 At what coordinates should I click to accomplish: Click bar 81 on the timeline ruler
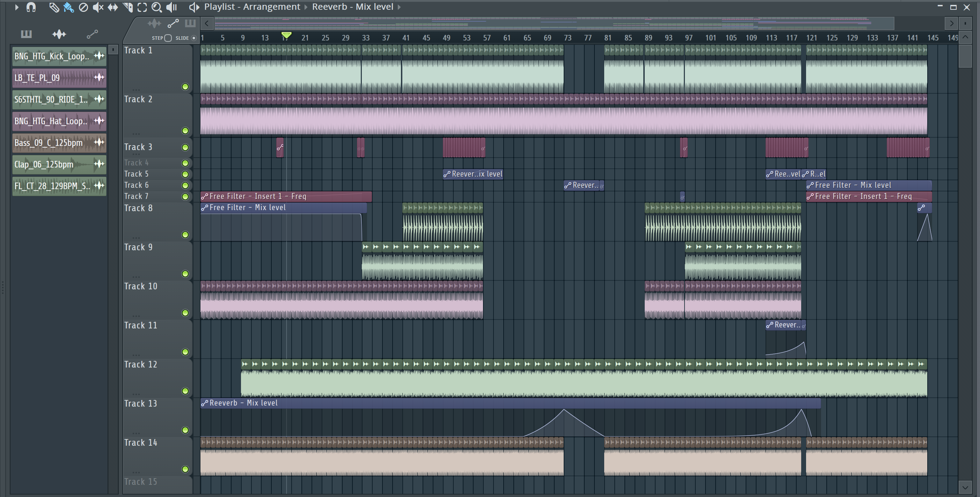608,38
